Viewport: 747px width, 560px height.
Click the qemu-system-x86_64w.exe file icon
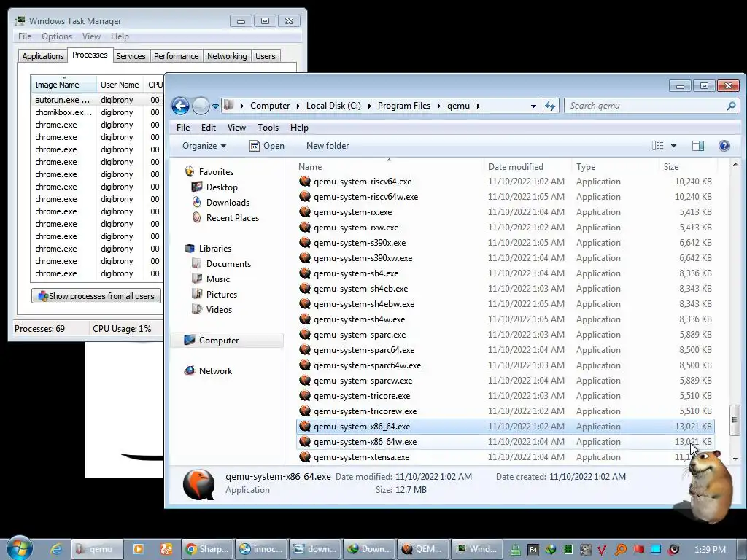(305, 441)
